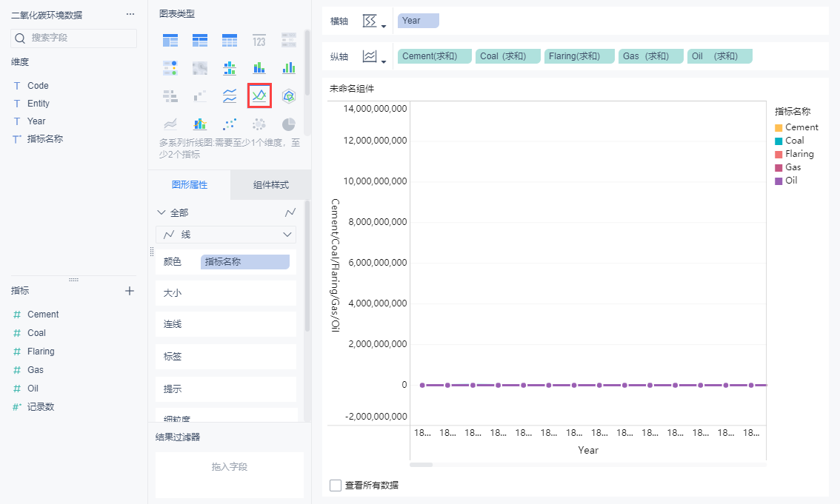
Task: Choose the partitioned line chart icon
Action: pyautogui.click(x=230, y=96)
